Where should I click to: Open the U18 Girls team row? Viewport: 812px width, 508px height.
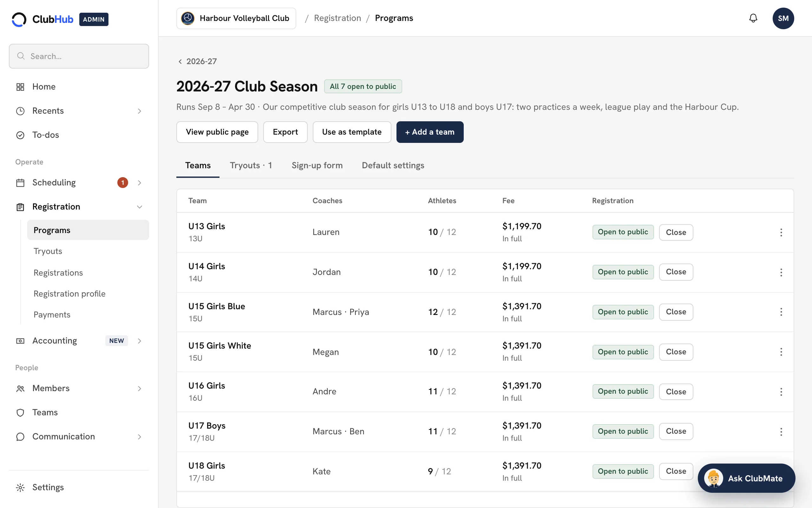click(485, 472)
